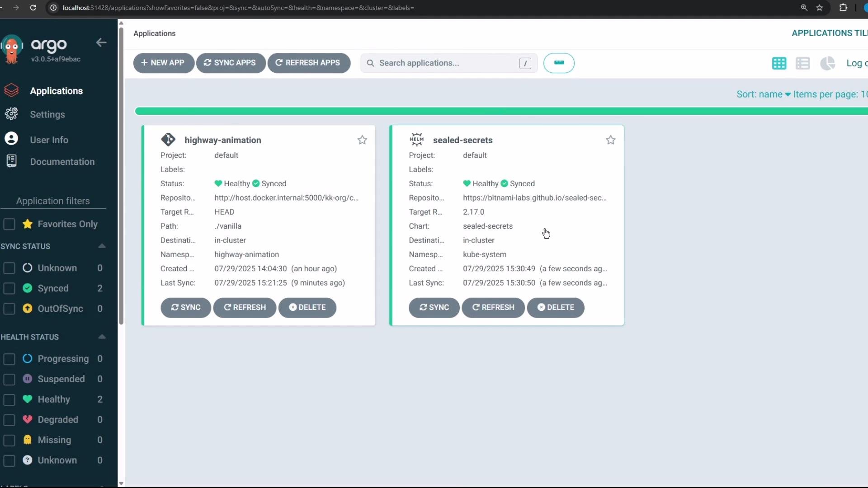868x488 pixels.
Task: Click the slash shortcut hint in search
Action: click(525, 63)
